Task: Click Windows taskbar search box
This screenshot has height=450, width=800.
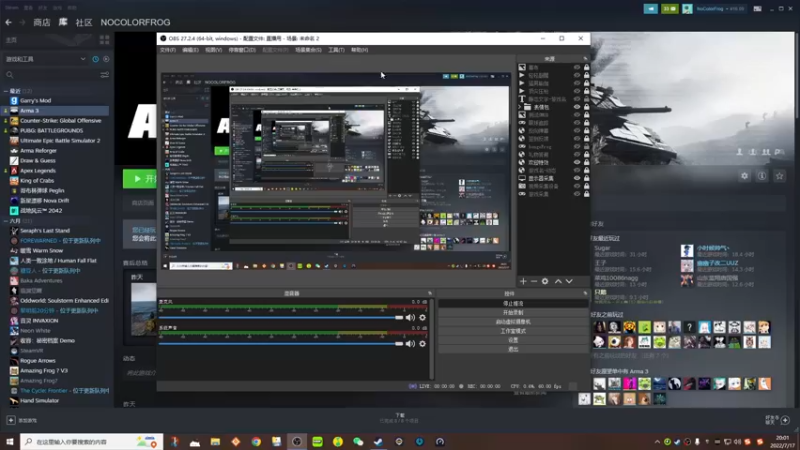Action: 92,441
